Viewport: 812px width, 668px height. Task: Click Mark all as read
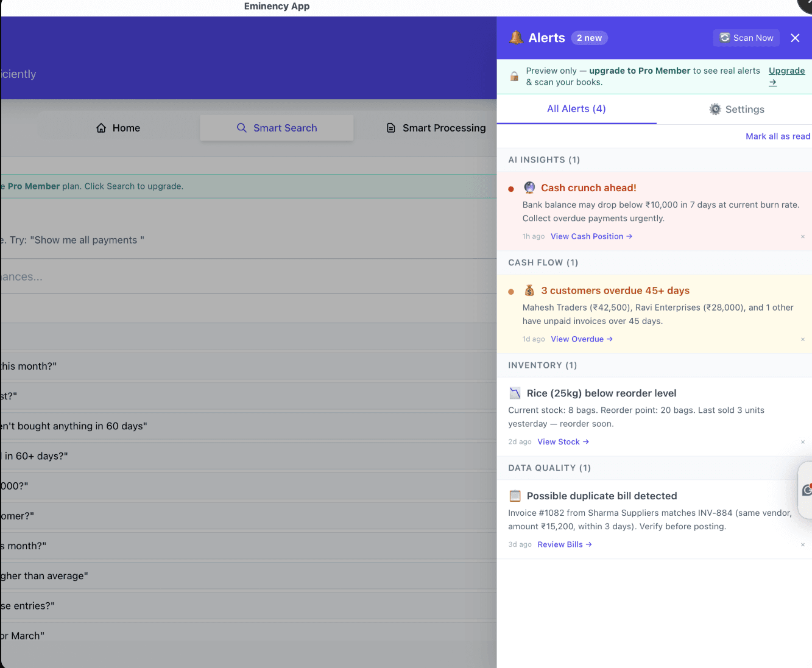(x=778, y=136)
